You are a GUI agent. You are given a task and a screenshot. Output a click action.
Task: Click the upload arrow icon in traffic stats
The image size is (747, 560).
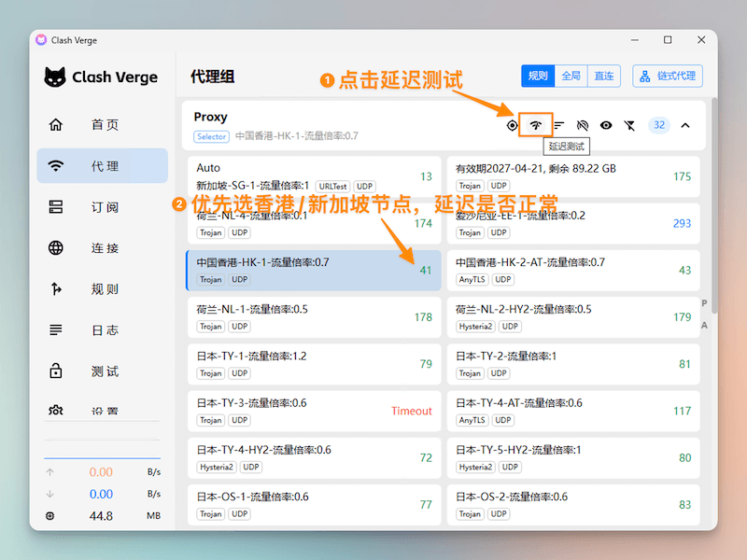point(50,472)
